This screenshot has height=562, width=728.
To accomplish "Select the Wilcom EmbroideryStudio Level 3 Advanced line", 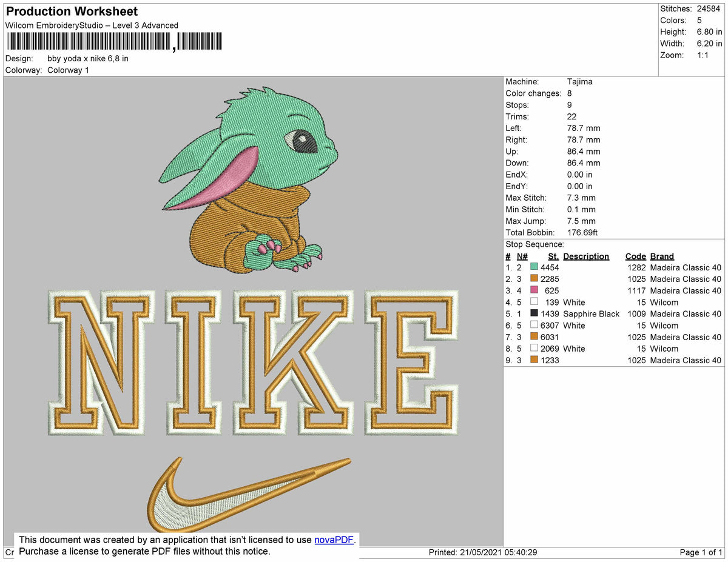I will [x=92, y=25].
